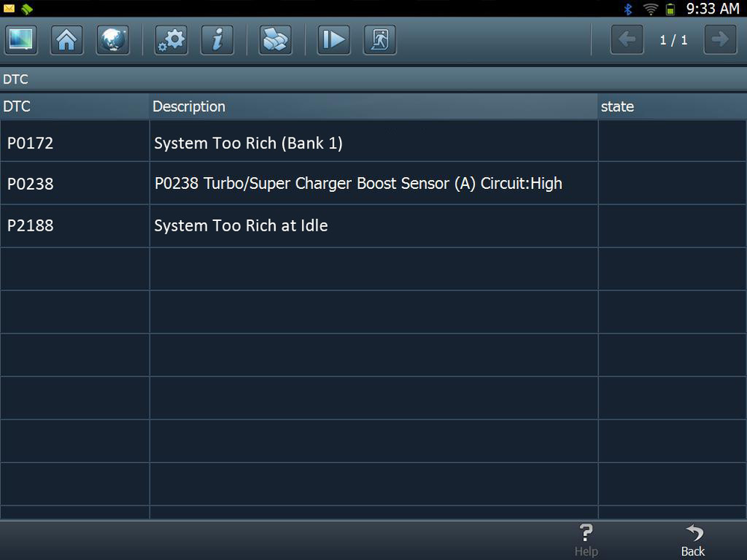Click the 'System Too Rich at Idle' description
Screen dimensions: 747x560
241,225
